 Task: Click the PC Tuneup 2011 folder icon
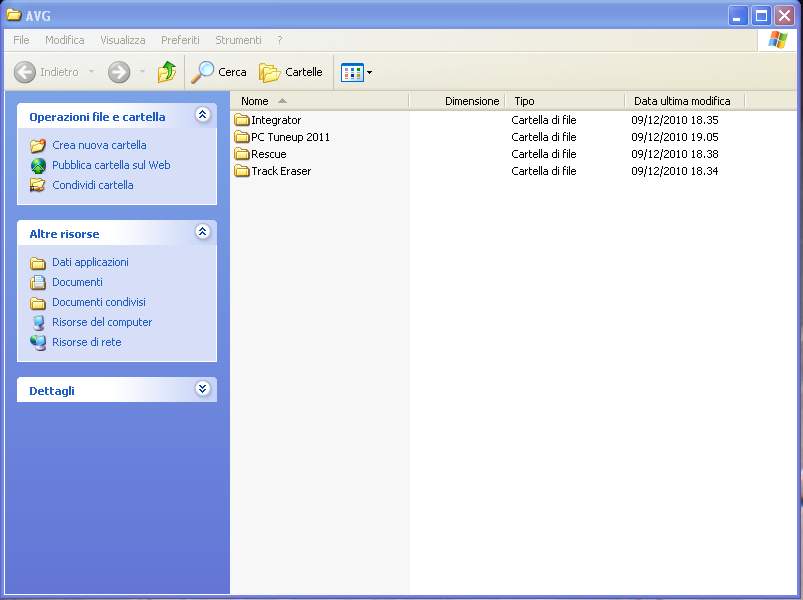point(242,137)
